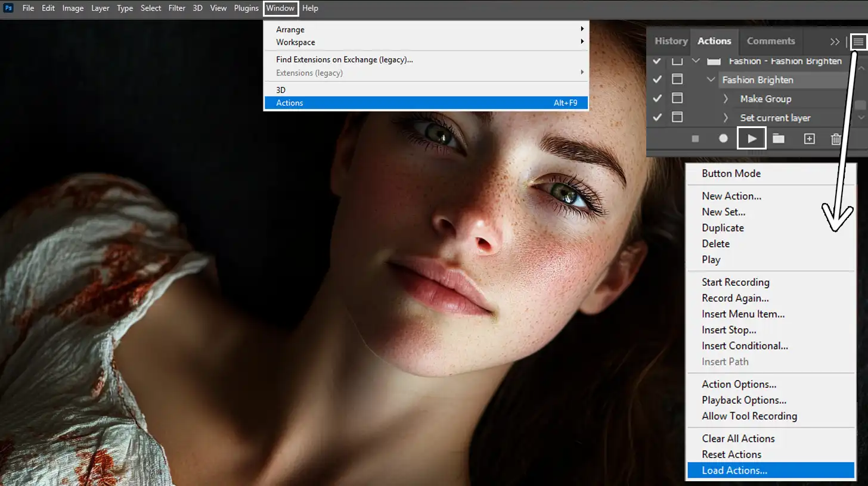Expand the Set current layer step chevron
The width and height of the screenshot is (868, 486).
726,117
